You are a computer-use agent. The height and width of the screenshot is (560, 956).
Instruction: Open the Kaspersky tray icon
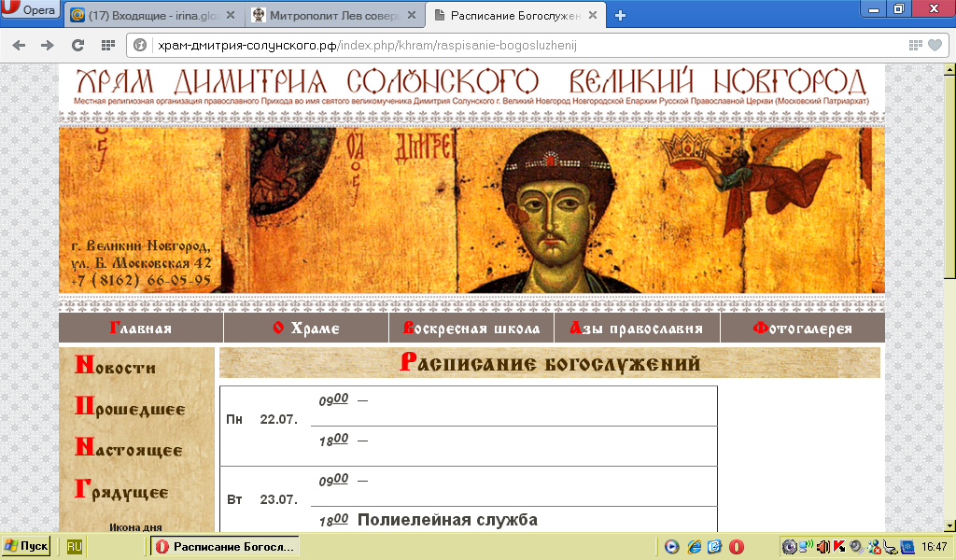[x=839, y=547]
